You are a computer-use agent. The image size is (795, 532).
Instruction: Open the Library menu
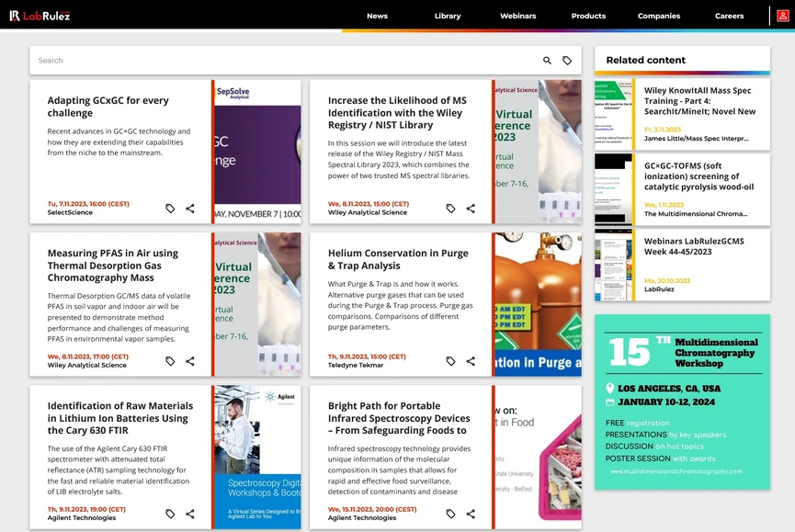point(448,16)
